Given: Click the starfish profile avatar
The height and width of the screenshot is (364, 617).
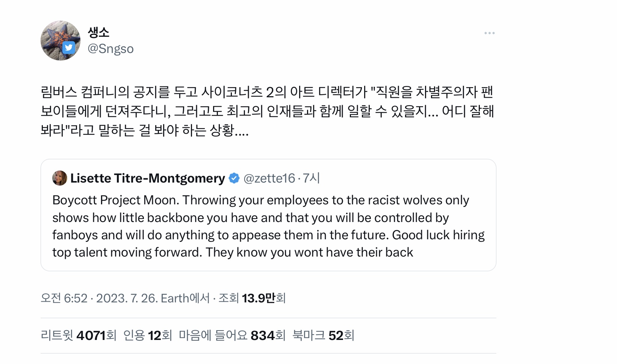Looking at the screenshot, I should [56, 38].
